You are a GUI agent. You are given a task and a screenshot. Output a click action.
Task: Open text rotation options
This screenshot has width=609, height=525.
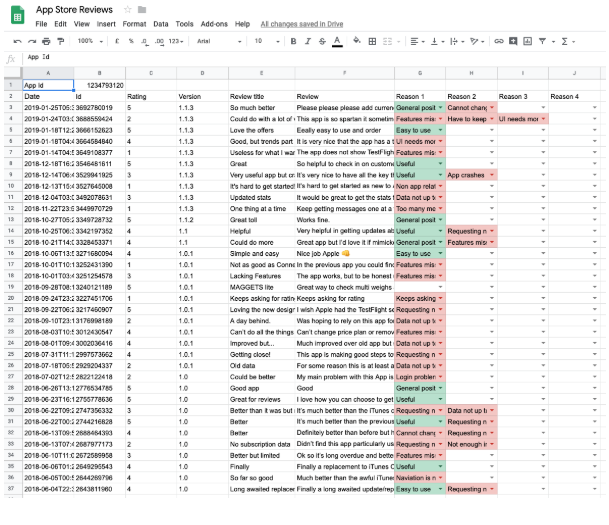click(x=477, y=41)
